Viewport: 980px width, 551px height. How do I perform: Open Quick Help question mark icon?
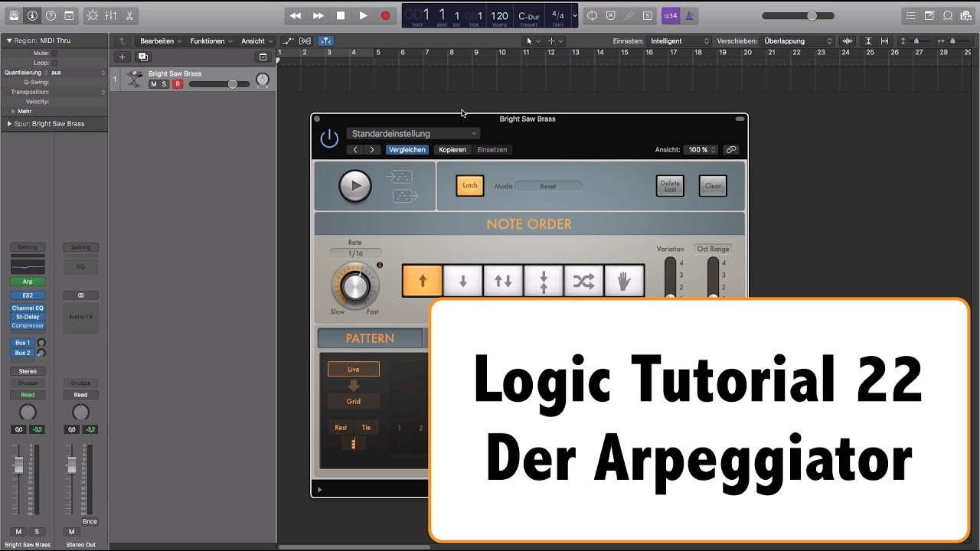click(51, 15)
